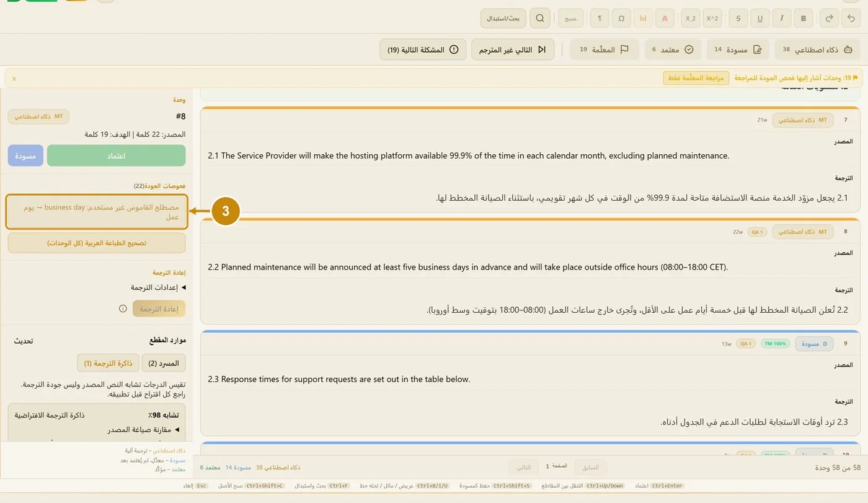Screen dimensions: 868x503
Task: Toggle underline formatting (U)
Action: (760, 19)
